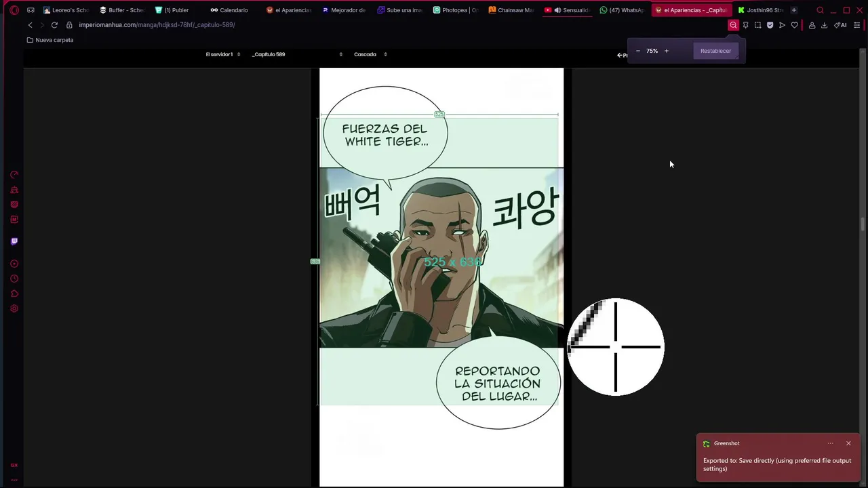This screenshot has height=488, width=868.
Task: Open the M sidebar icon
Action: click(x=14, y=220)
